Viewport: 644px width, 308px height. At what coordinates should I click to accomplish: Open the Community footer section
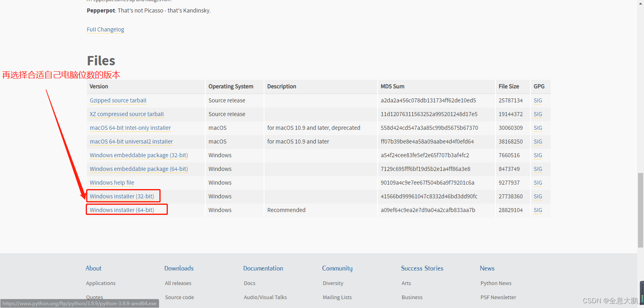coord(337,268)
